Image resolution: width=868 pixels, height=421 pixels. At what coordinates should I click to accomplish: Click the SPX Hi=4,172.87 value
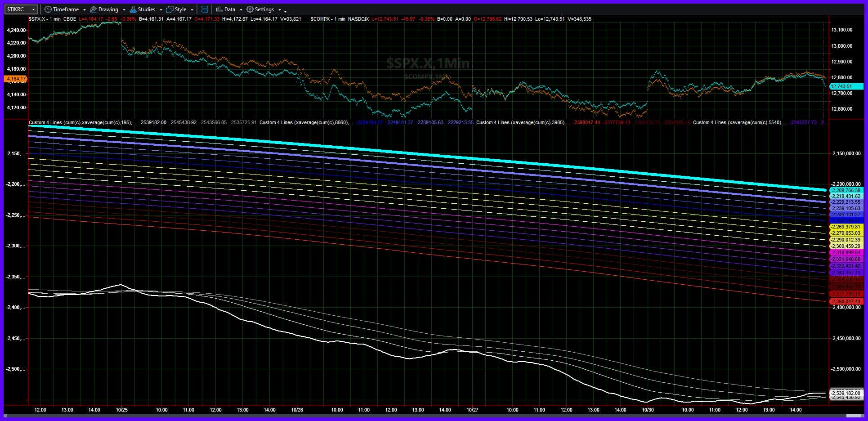click(x=235, y=19)
